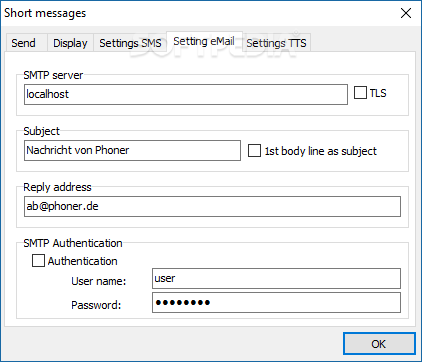Enable SMTP Authentication checkbox
Viewport: 422px width, 362px height.
tap(38, 261)
